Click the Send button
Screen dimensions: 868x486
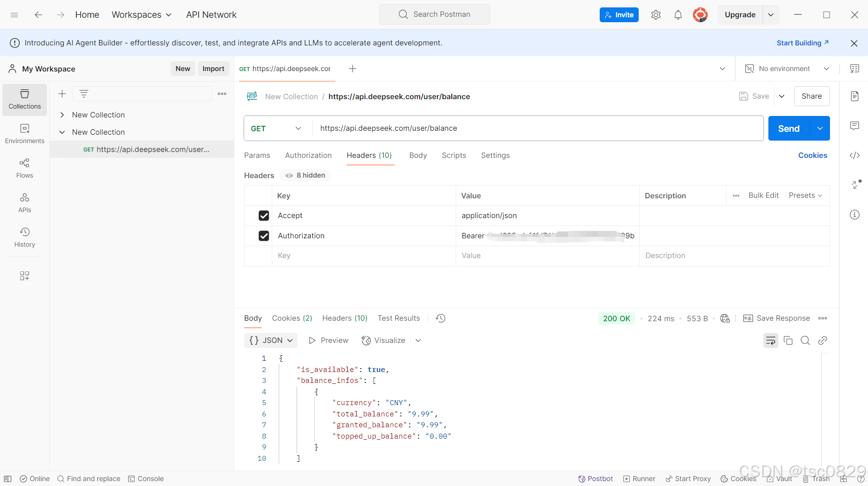coord(789,128)
